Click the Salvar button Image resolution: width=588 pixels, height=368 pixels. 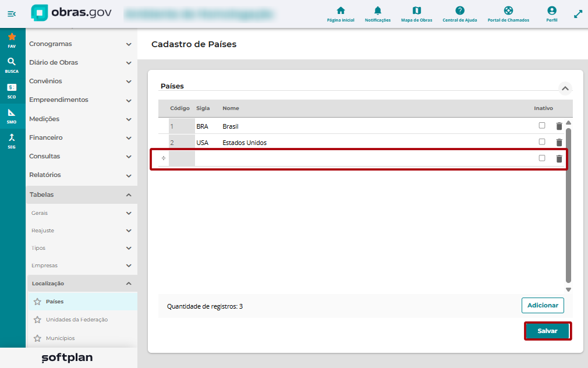[x=547, y=331]
